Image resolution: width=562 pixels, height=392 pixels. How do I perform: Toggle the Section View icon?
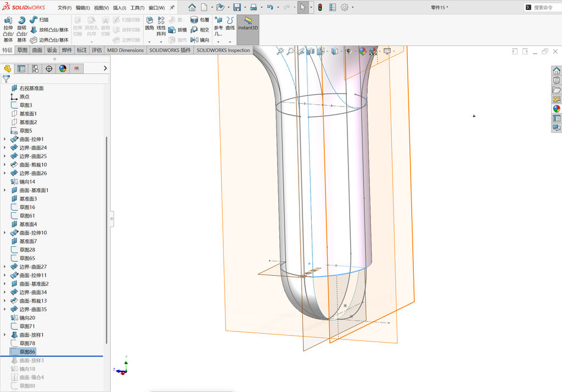point(311,51)
